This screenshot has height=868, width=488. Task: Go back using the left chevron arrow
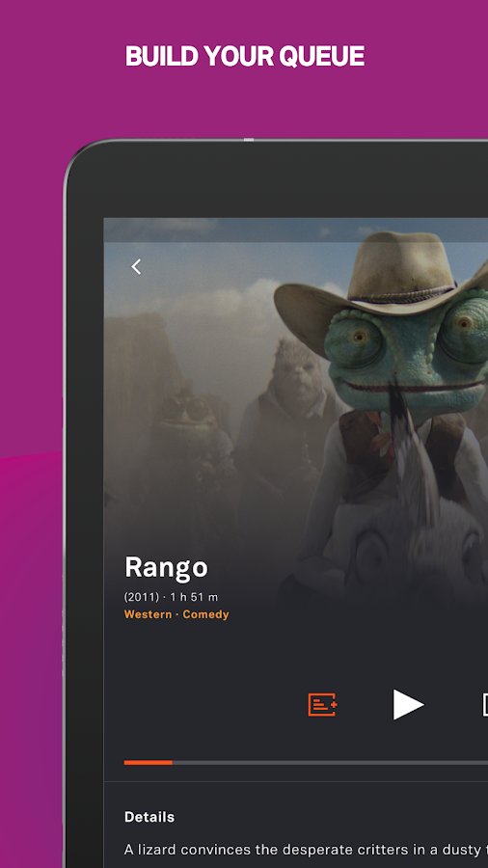(136, 267)
